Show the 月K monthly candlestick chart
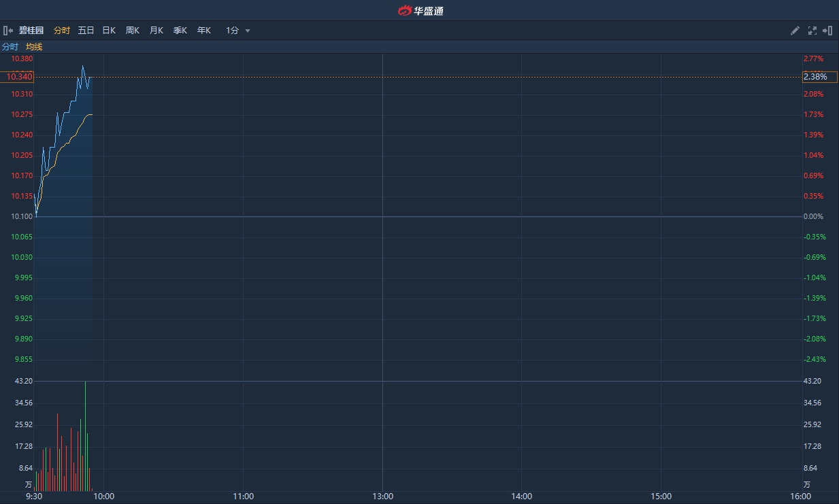This screenshot has width=839, height=504. click(156, 31)
